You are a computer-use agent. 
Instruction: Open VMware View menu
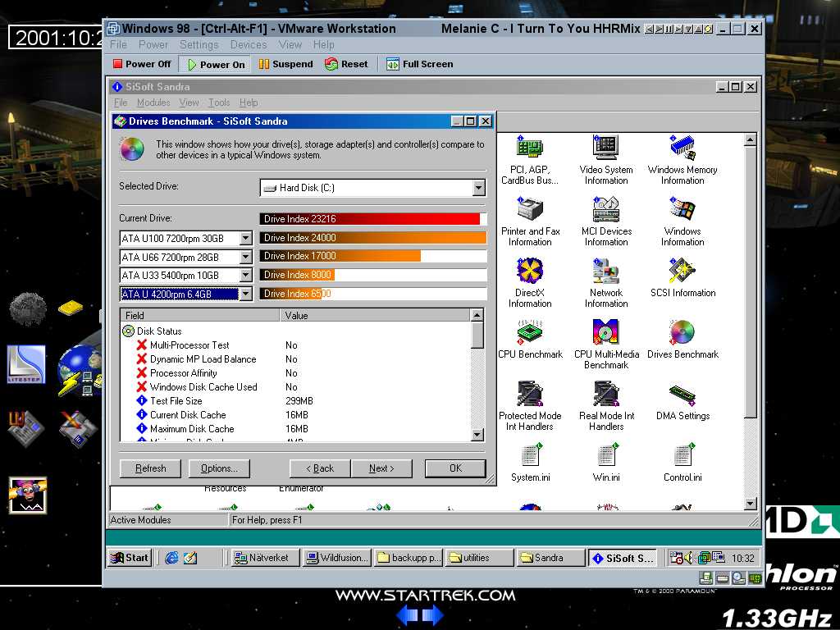click(290, 44)
